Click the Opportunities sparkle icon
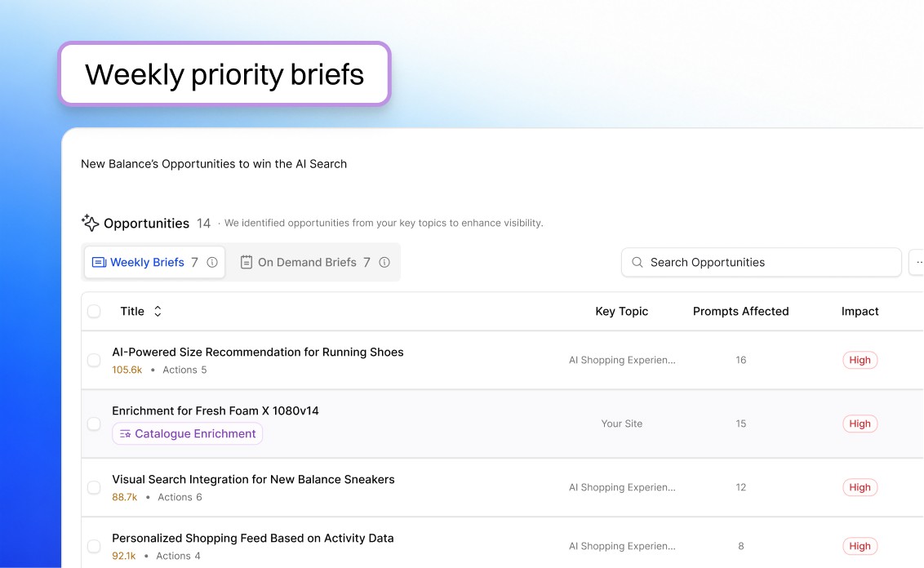The width and height of the screenshot is (924, 568). [90, 223]
